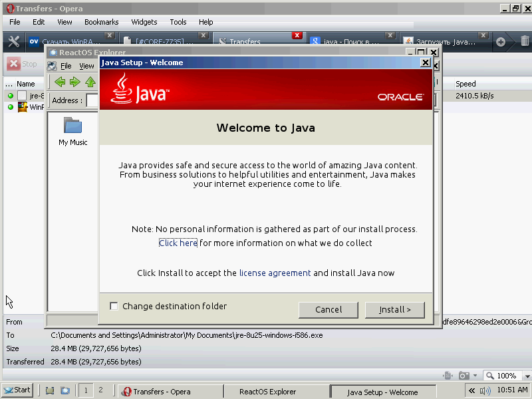Click the Cancel button in Java Setup
The width and height of the screenshot is (532, 399).
coord(329,310)
